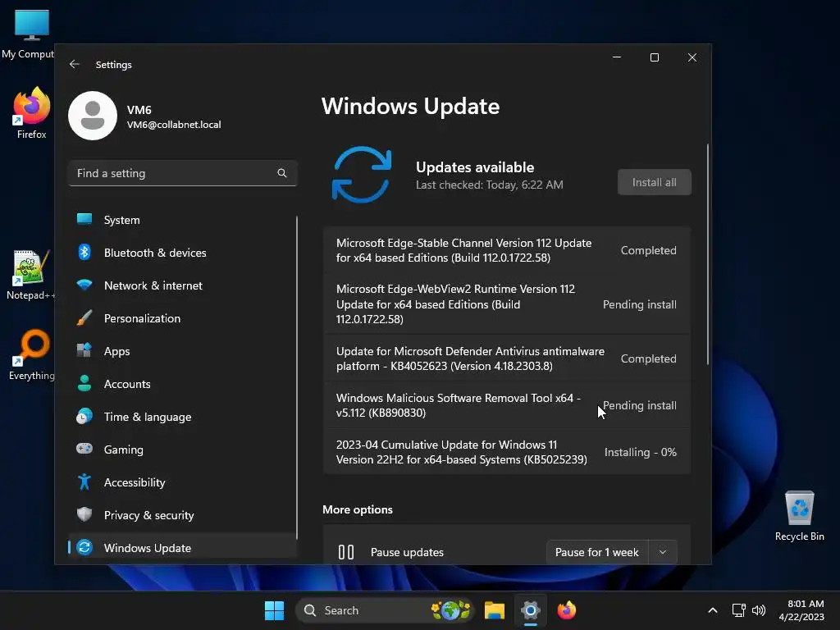
Task: Go back with the Settings back arrow
Action: (x=75, y=64)
